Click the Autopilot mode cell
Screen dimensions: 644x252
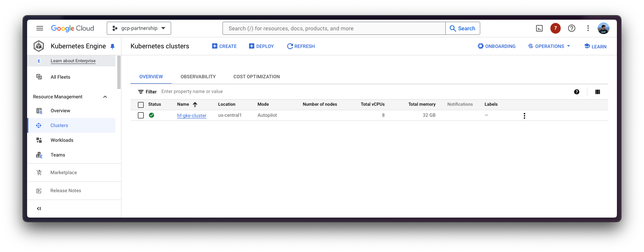click(267, 115)
